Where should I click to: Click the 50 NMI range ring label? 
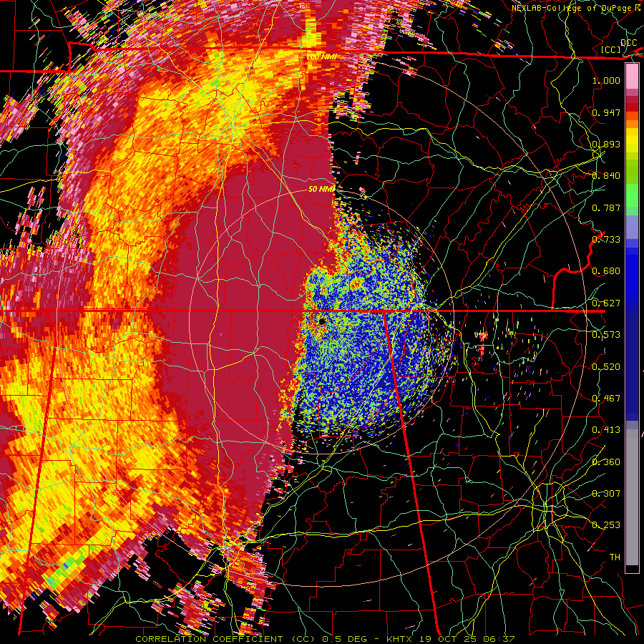point(322,189)
